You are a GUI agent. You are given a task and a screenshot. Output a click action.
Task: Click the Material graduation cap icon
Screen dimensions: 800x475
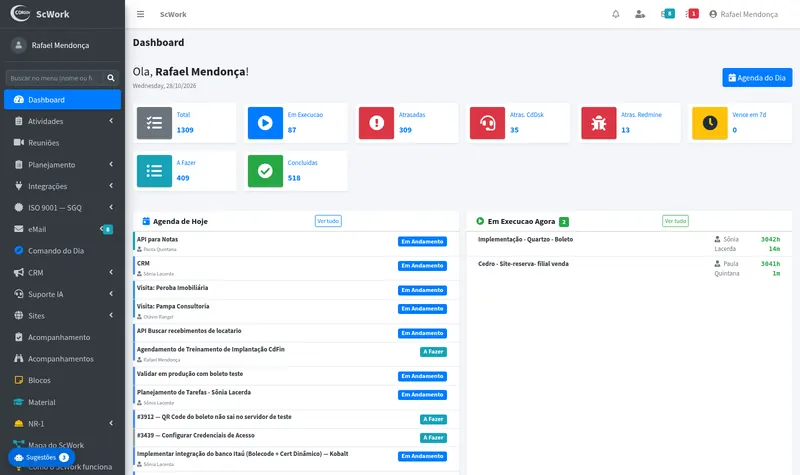tap(19, 402)
